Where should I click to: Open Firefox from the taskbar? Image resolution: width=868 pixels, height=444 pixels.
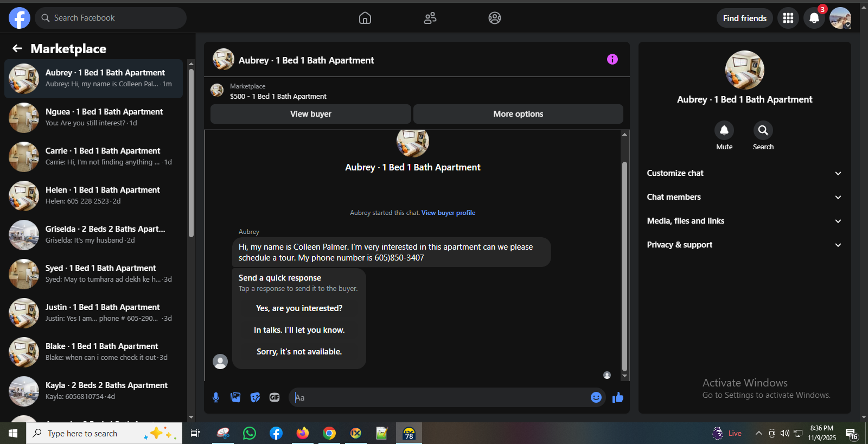303,433
